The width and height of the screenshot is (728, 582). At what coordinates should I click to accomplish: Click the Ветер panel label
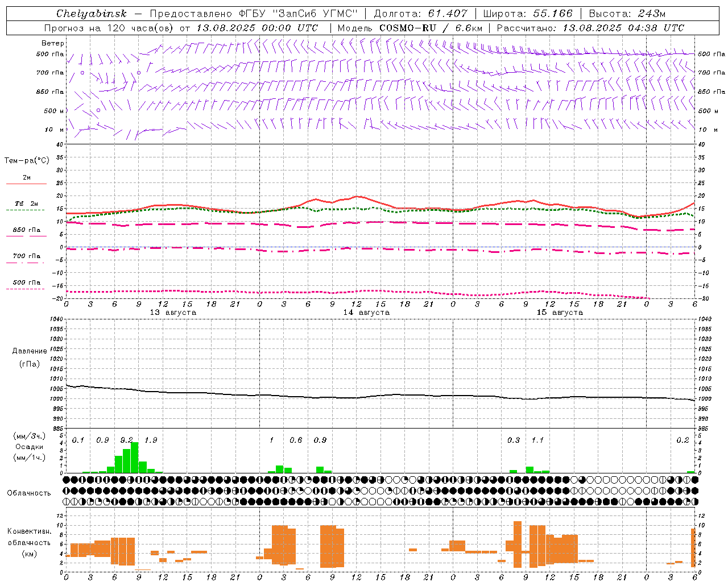(53, 43)
